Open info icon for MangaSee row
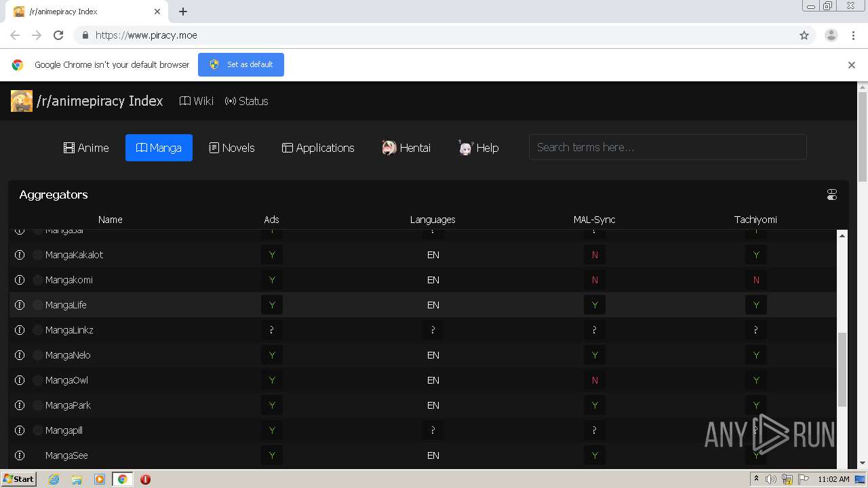This screenshot has height=488, width=868. [20, 455]
